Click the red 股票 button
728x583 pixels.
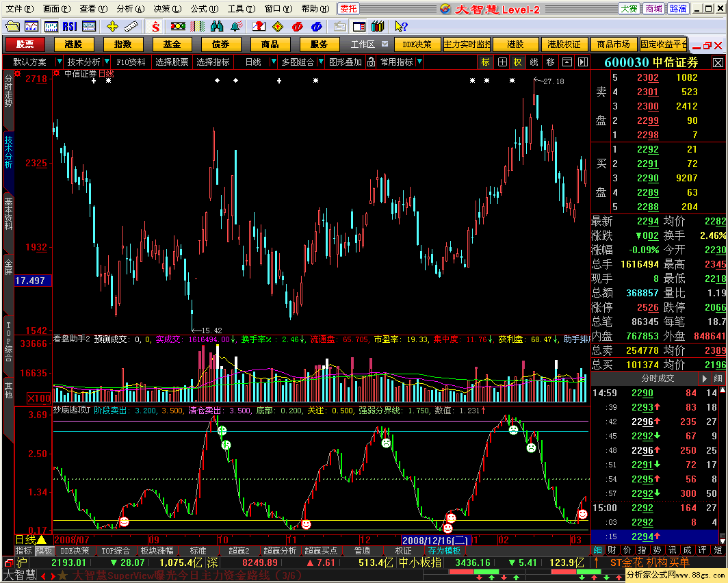[25, 44]
